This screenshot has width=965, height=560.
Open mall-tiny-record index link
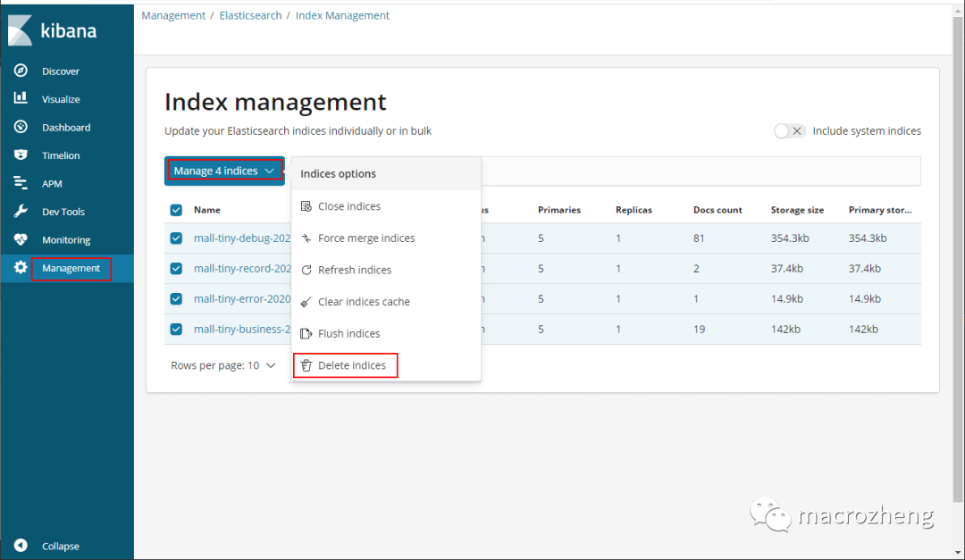(x=242, y=268)
